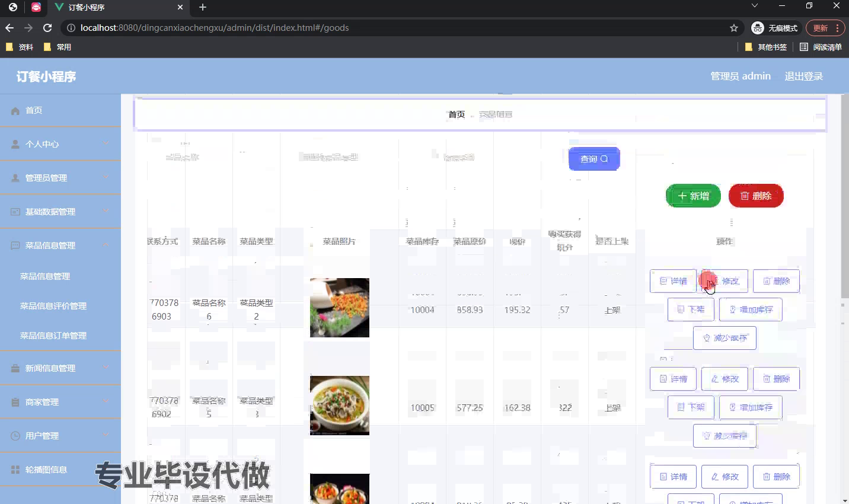
Task: Click 删除 in the third dish row
Action: pos(776,477)
